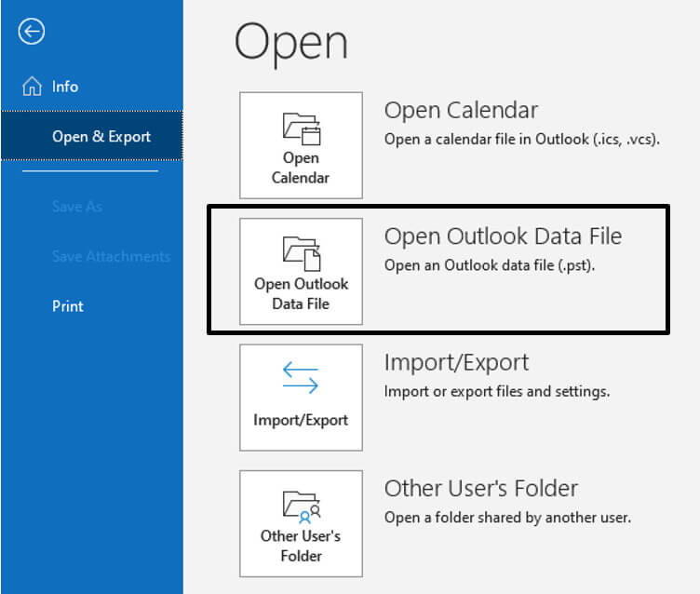Image resolution: width=700 pixels, height=594 pixels.
Task: Click the 'Open Outlook Data File' heading
Action: pyautogui.click(x=503, y=236)
